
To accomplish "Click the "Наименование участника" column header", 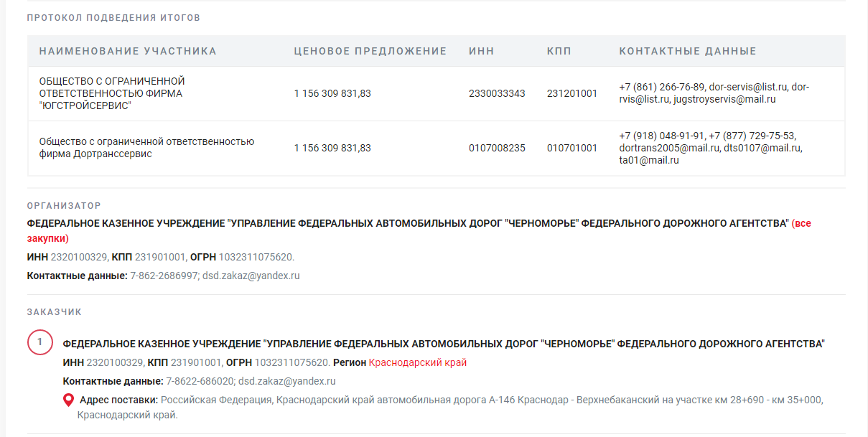I will click(x=127, y=51).
